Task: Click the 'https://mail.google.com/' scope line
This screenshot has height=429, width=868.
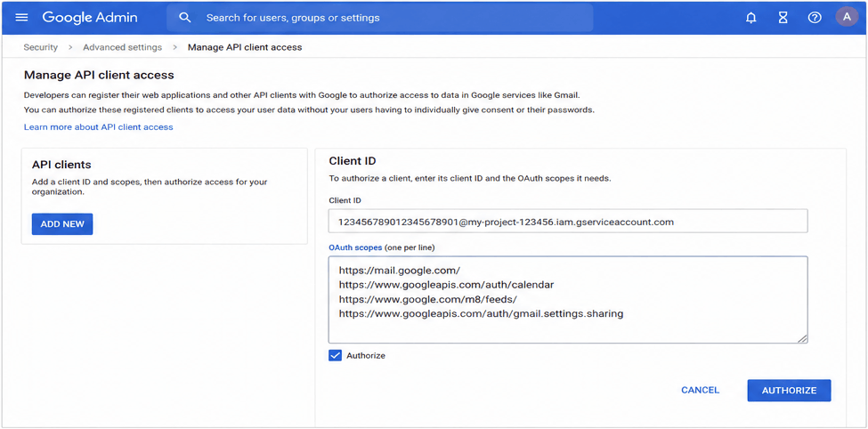Action: pyautogui.click(x=399, y=271)
